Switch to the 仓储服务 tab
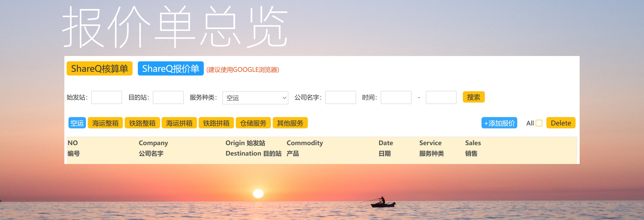 pyautogui.click(x=253, y=123)
